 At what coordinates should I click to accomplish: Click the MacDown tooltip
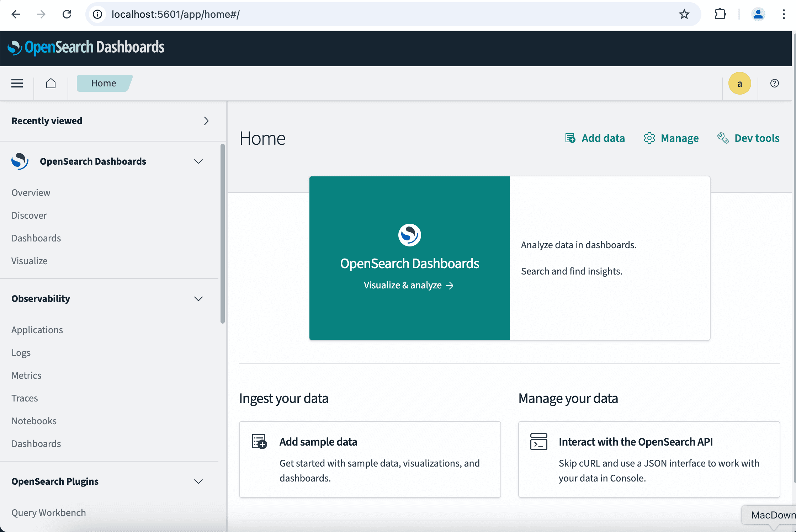[769, 515]
